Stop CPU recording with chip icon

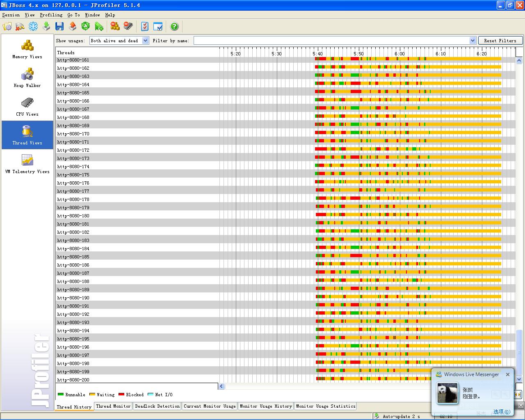point(128,27)
